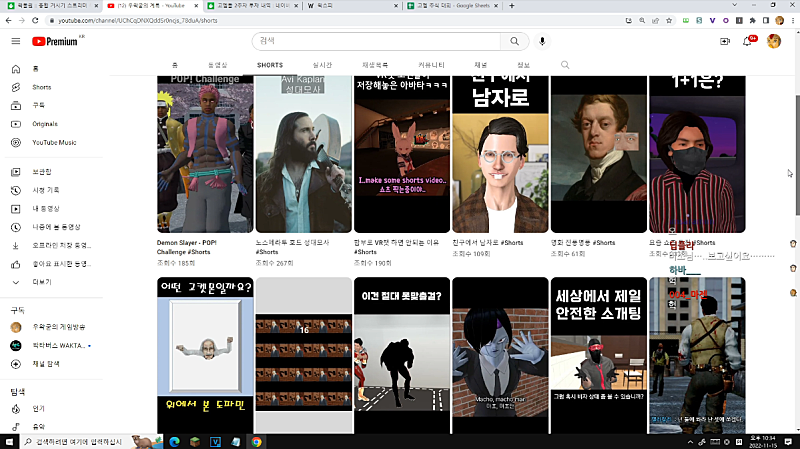Click the create video camera icon
800x449 pixels.
click(x=725, y=41)
